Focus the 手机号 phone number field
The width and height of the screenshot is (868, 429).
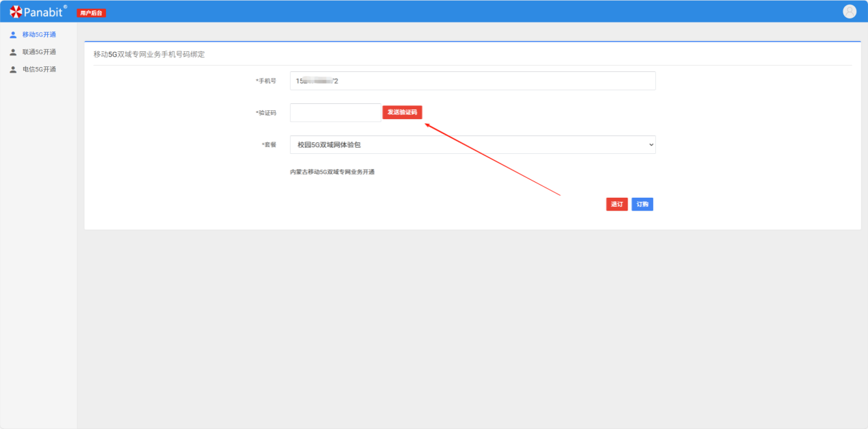(x=472, y=81)
